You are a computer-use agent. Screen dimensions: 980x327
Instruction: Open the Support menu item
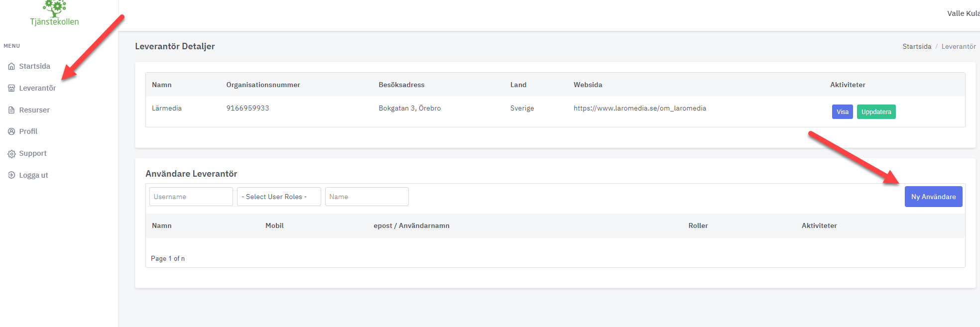coord(33,153)
